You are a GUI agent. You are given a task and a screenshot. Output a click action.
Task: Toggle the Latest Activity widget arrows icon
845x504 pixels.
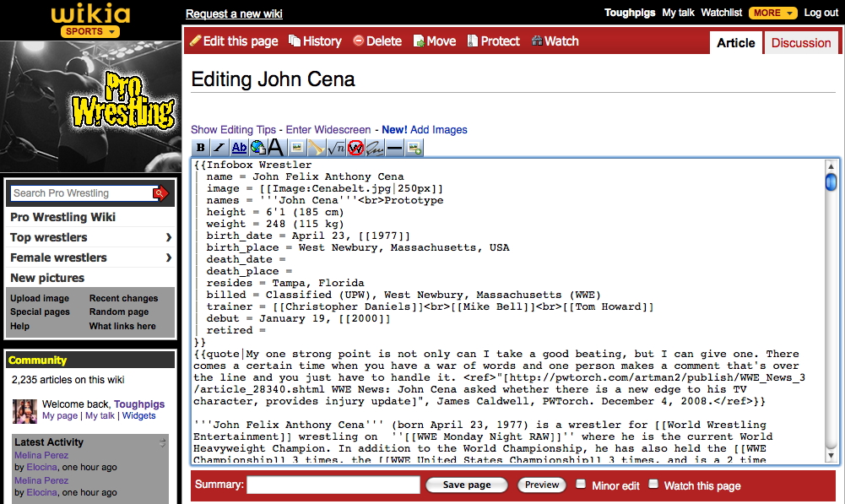click(x=162, y=443)
